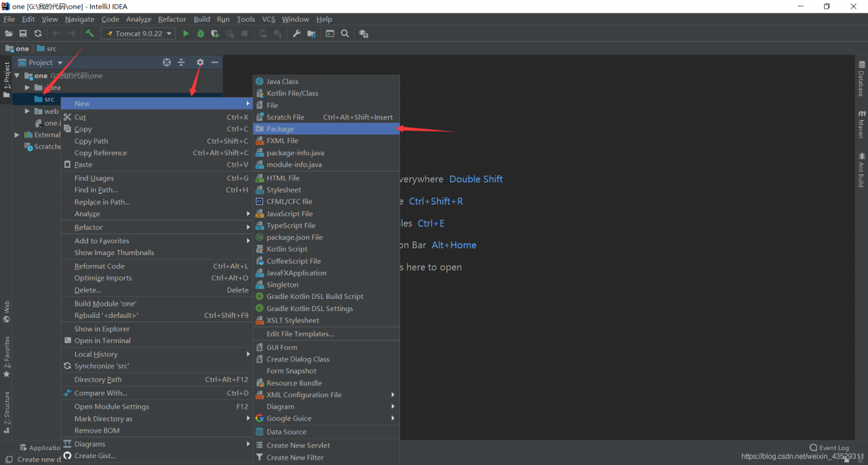Open the Local History submenu
The width and height of the screenshot is (868, 465).
pyautogui.click(x=157, y=354)
